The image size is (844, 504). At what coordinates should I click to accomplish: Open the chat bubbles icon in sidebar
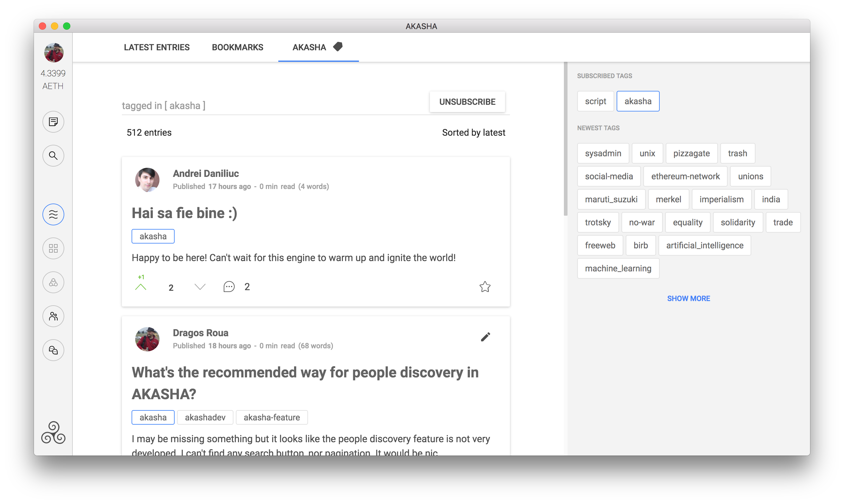pyautogui.click(x=53, y=350)
